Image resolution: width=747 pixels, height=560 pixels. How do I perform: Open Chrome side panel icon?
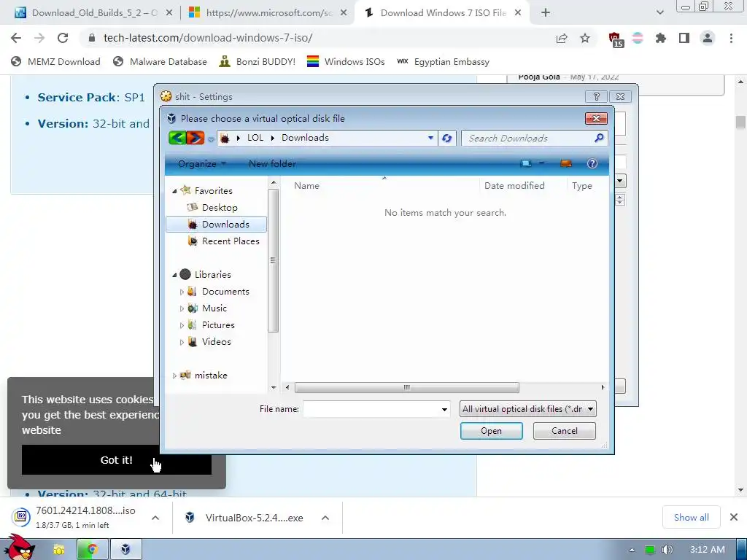[x=684, y=38]
